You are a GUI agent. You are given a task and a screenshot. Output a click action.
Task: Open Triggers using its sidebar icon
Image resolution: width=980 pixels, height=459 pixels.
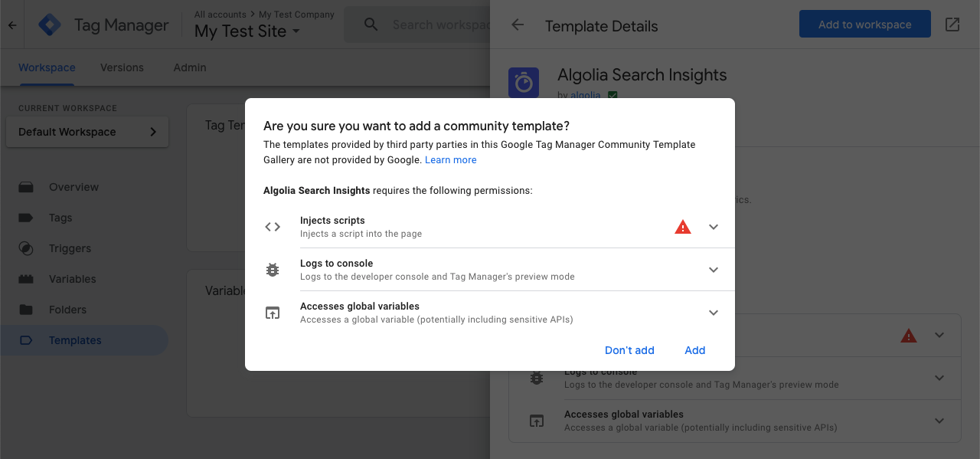click(x=27, y=248)
